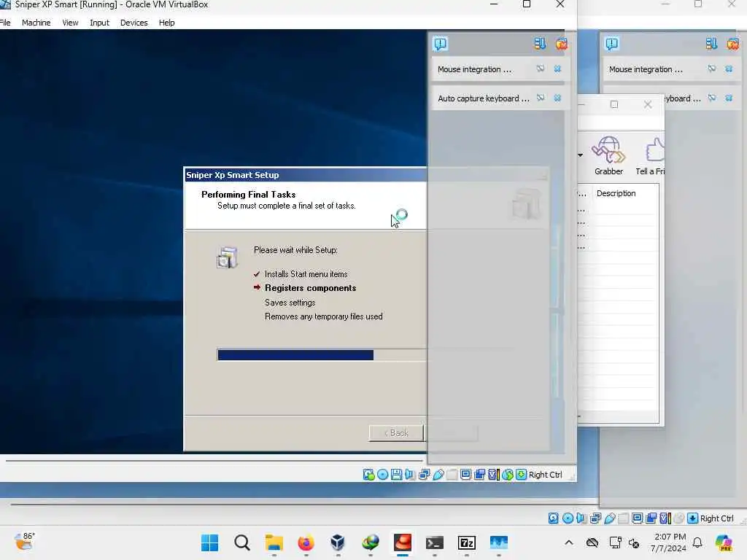Click optical disk status icon in background VirtualBox window
Viewport: 747px width, 560px height.
click(568, 518)
